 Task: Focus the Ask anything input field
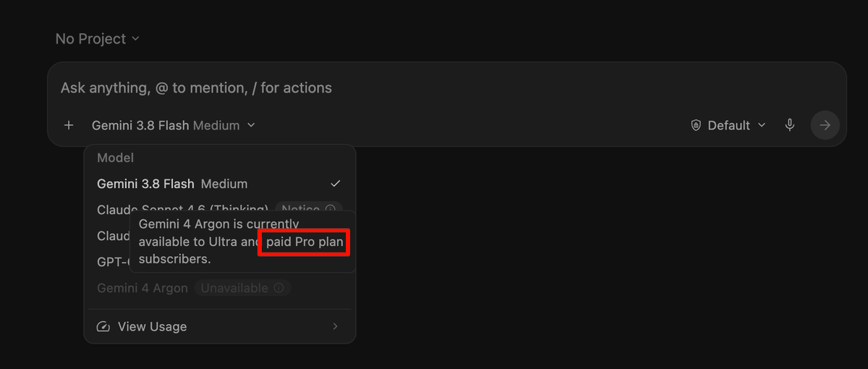446,88
